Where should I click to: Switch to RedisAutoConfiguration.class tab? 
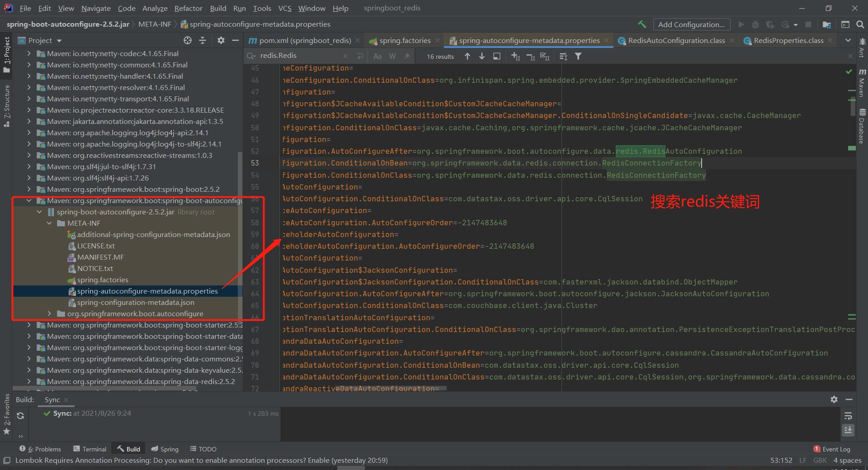676,40
